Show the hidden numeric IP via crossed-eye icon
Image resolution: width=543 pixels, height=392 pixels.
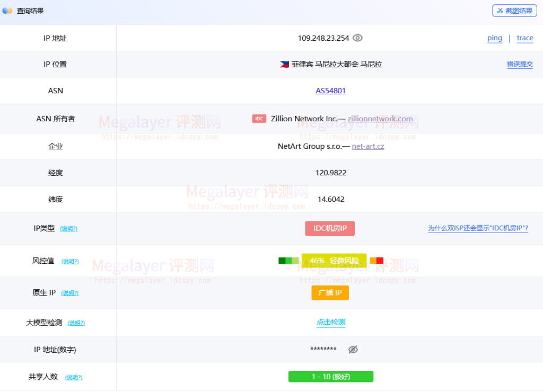point(353,349)
